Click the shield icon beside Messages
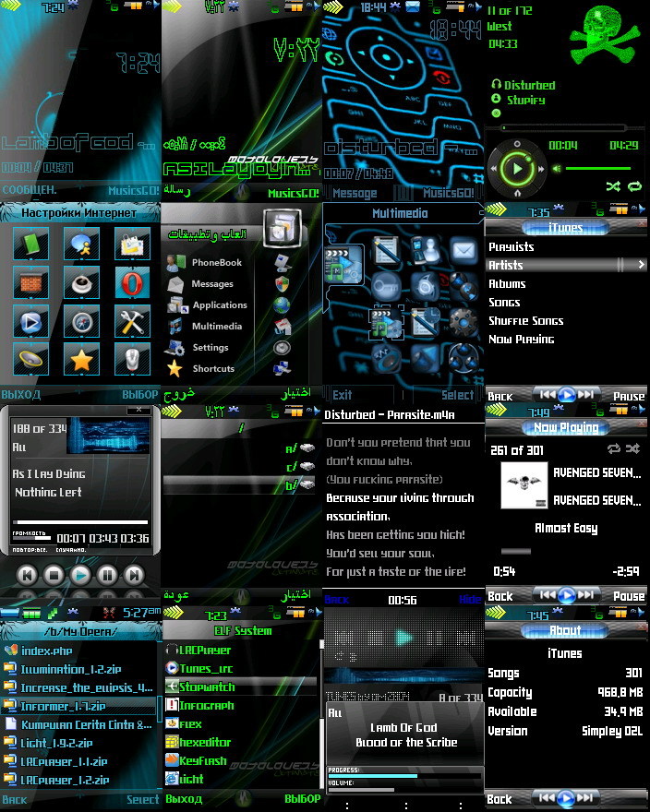This screenshot has height=812, width=650. click(282, 284)
